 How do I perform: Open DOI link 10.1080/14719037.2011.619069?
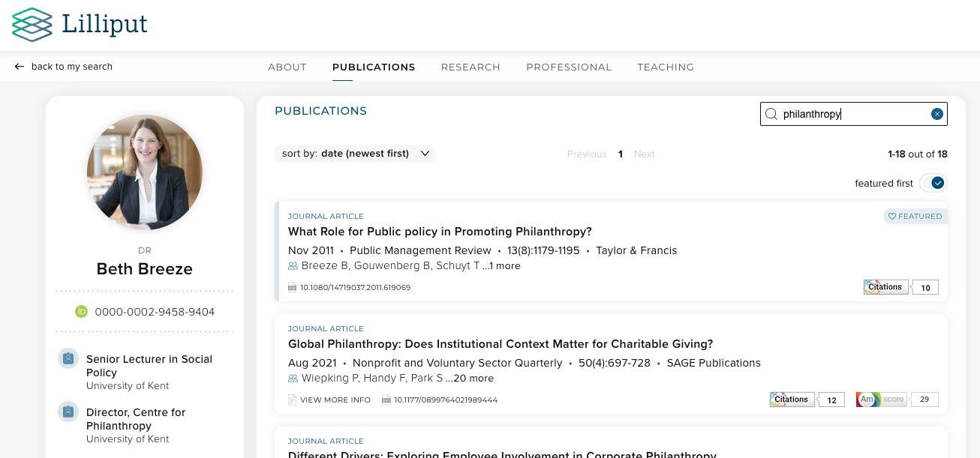355,287
